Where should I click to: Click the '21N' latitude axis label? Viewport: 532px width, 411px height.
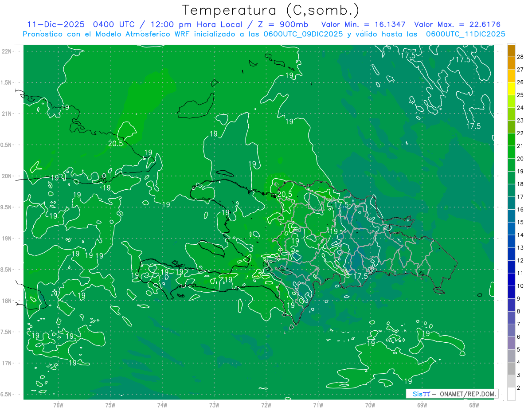tap(7, 114)
